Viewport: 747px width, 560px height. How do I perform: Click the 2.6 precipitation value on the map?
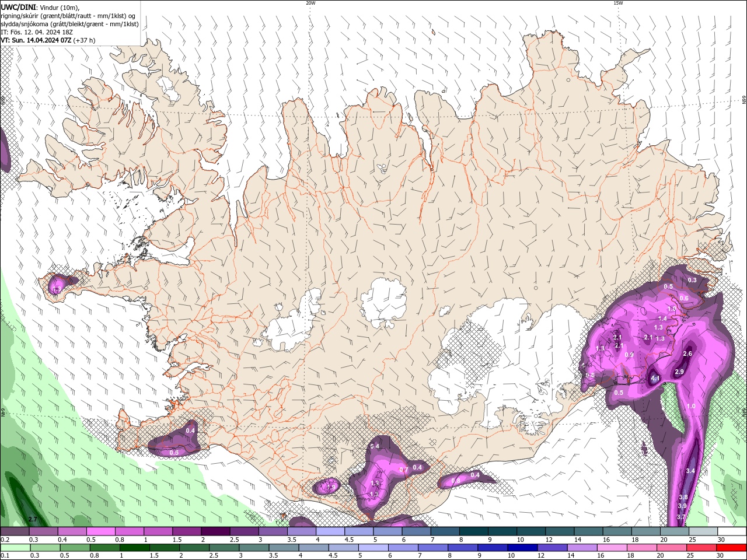click(687, 353)
